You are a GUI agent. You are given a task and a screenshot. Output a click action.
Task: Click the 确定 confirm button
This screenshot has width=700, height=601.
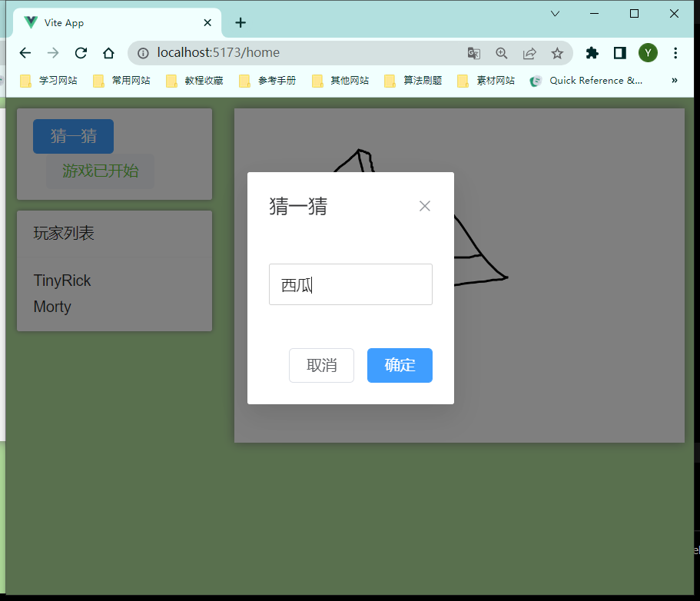click(400, 365)
